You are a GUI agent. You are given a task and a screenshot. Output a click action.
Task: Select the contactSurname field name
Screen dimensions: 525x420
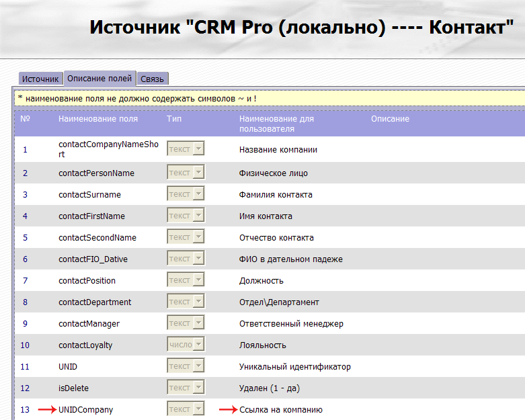(x=89, y=194)
